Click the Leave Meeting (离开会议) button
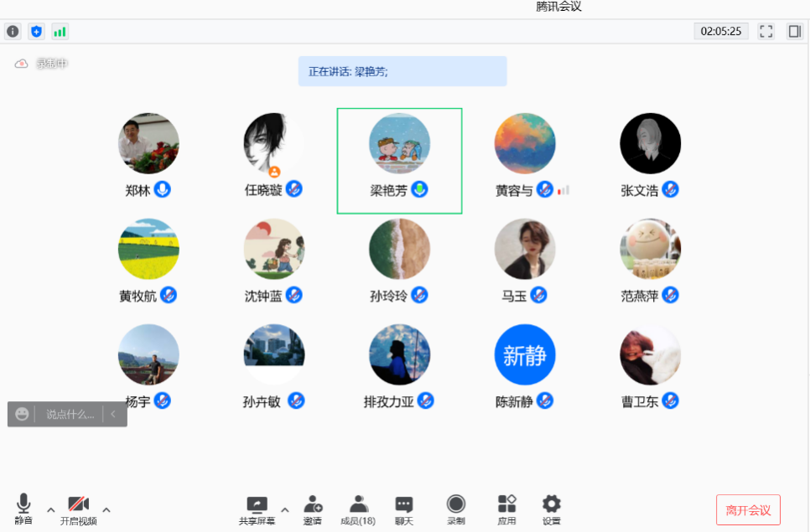The width and height of the screenshot is (810, 532). click(748, 509)
